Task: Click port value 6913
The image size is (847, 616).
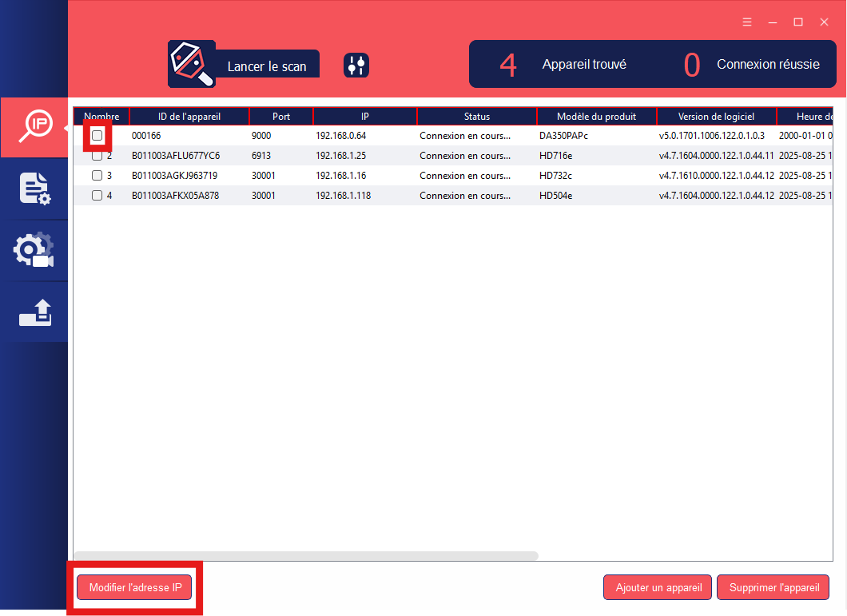Action: (x=261, y=156)
